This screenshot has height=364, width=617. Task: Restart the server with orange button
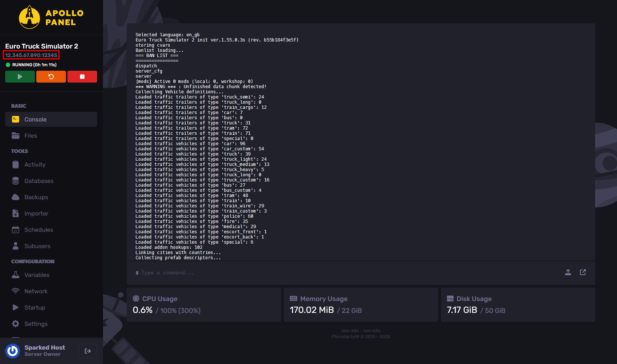(51, 77)
